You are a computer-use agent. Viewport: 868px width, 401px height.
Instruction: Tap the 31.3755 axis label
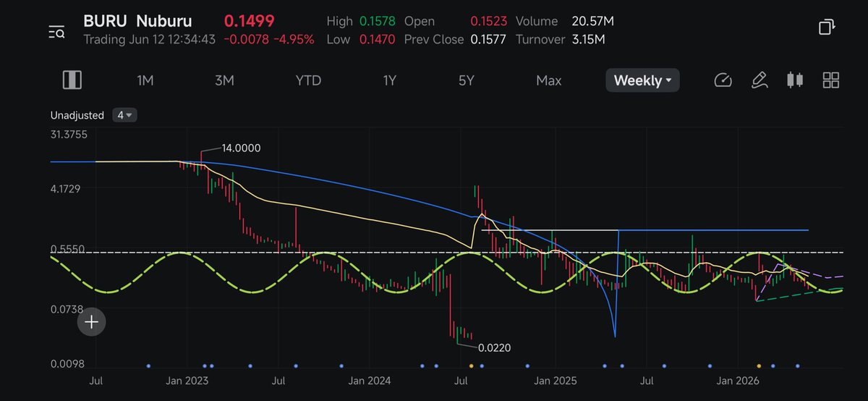coord(69,135)
